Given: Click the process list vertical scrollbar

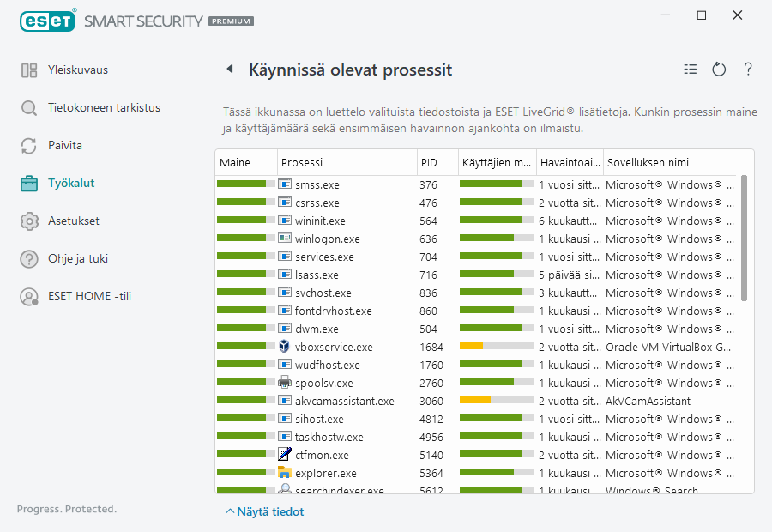Looking at the screenshot, I should [744, 239].
